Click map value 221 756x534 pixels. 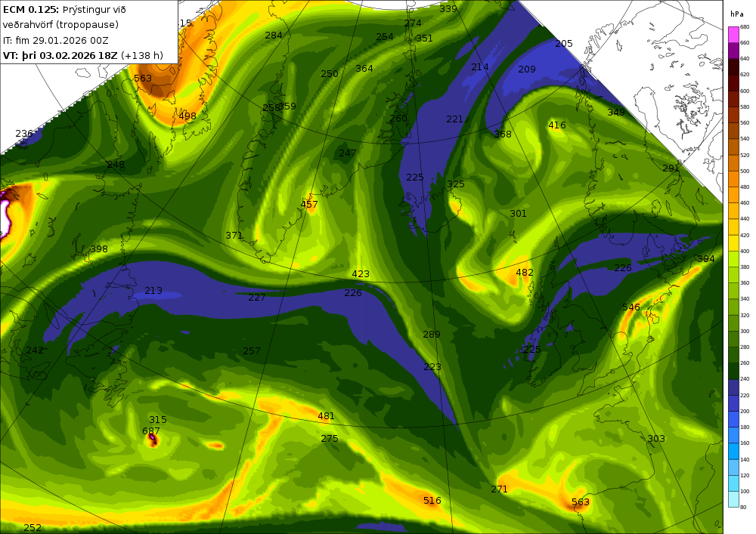pos(454,119)
